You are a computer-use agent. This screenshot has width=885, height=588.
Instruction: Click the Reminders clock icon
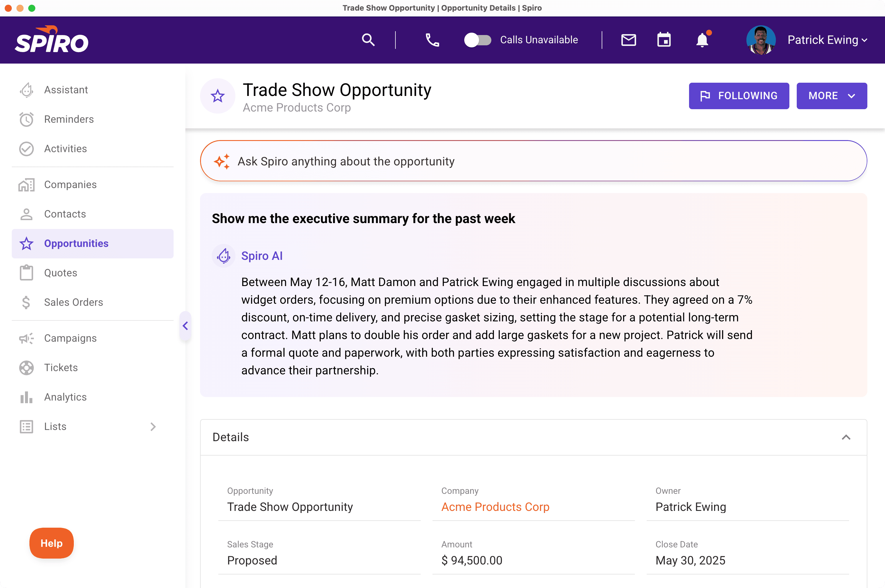click(x=26, y=119)
